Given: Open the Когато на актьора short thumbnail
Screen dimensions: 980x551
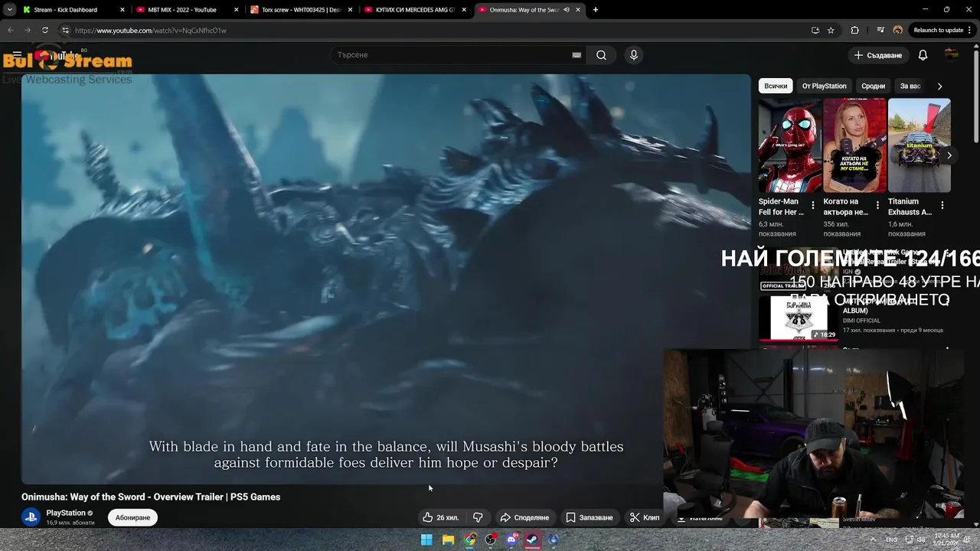Looking at the screenshot, I should point(854,145).
